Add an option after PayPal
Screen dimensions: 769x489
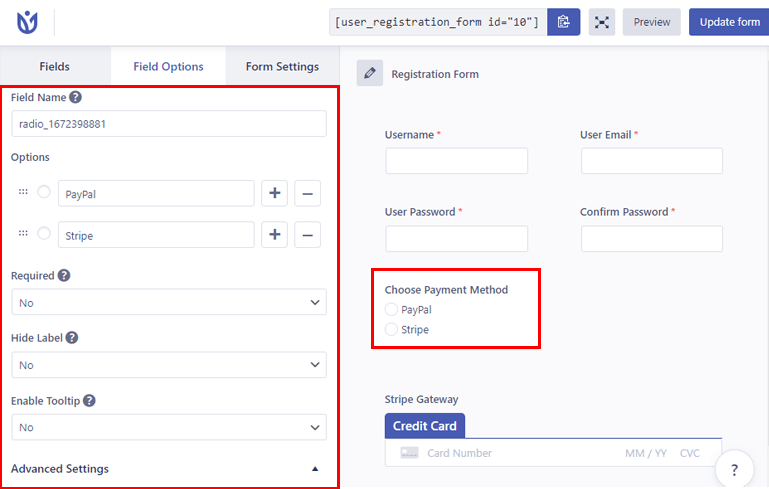click(275, 193)
